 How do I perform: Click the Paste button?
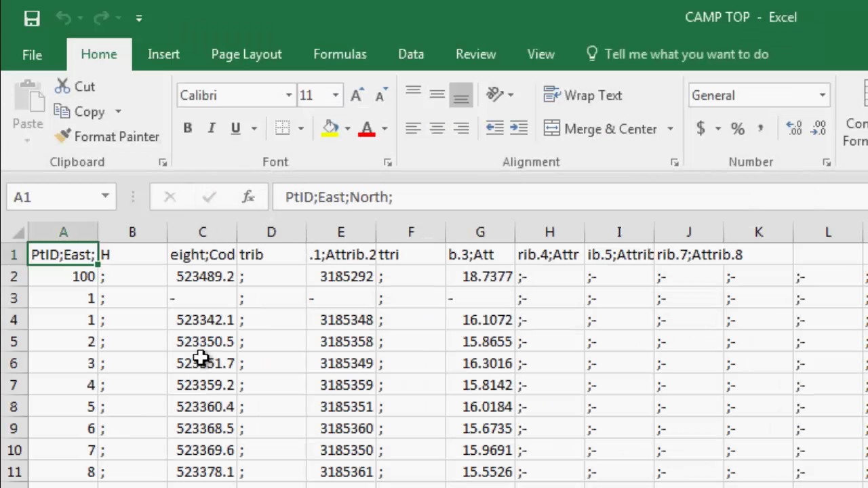pos(28,112)
